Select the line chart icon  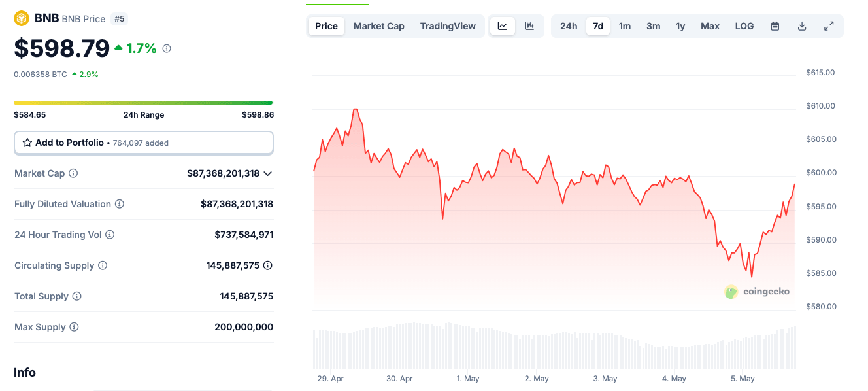point(502,25)
